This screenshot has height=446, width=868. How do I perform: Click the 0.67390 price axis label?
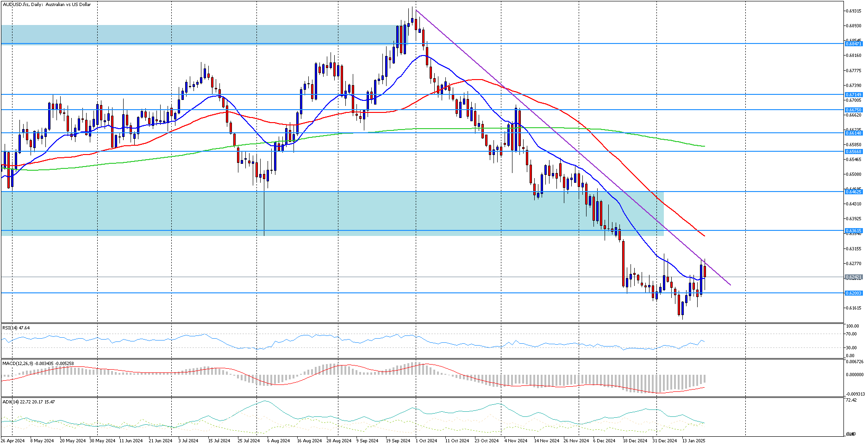[x=854, y=85]
